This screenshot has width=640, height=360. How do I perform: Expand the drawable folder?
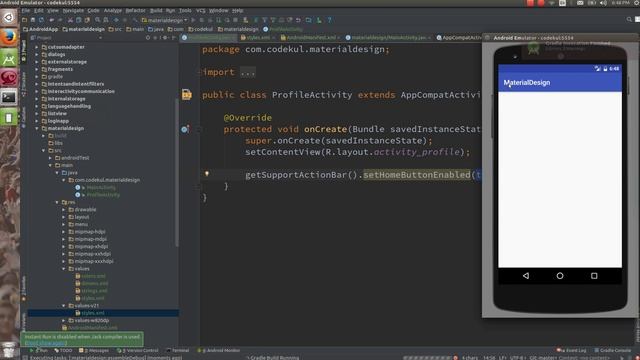pos(64,209)
